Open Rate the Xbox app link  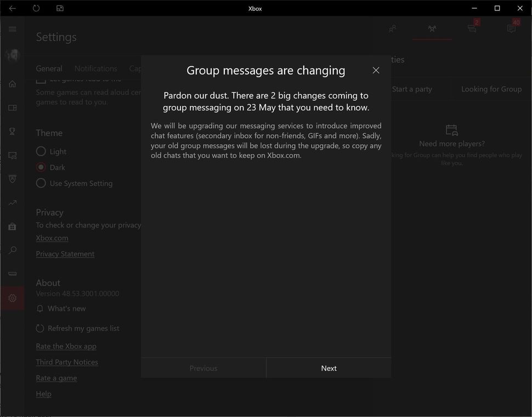coord(66,346)
